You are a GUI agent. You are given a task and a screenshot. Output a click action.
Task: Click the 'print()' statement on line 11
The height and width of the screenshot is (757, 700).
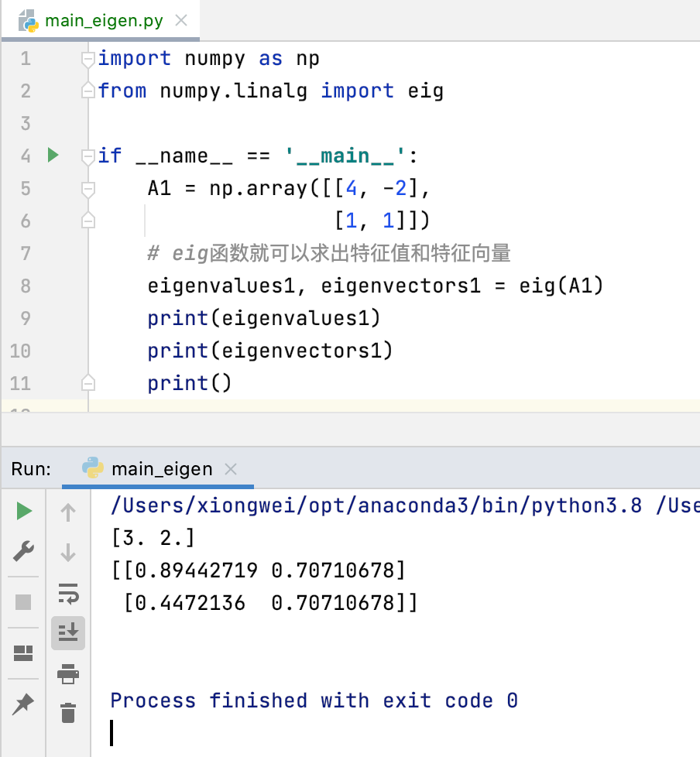(x=190, y=383)
